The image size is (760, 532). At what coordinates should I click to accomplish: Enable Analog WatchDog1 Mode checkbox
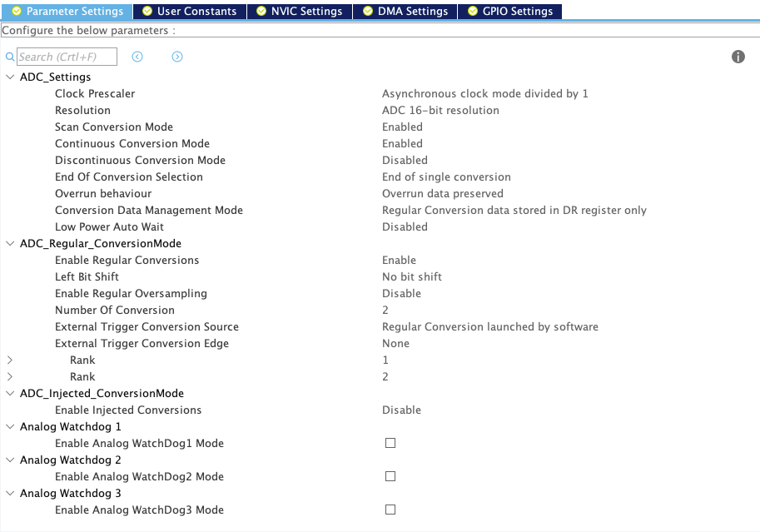[x=390, y=443]
